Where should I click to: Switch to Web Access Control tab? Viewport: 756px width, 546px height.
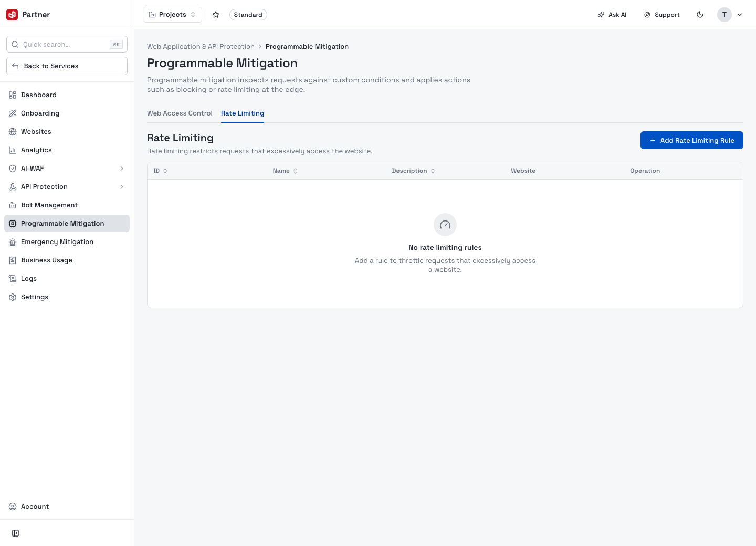180,113
